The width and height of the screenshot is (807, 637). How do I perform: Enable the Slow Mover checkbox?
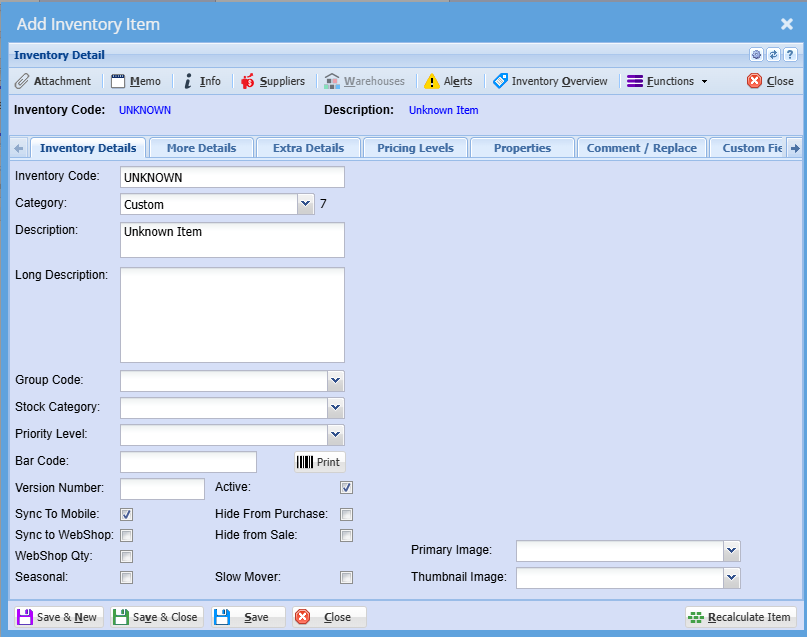click(x=346, y=577)
